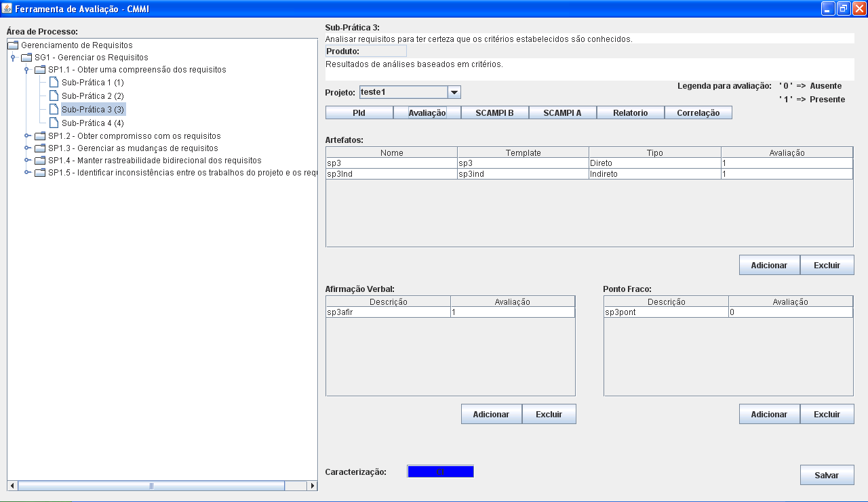Click the SG1 folder icon in tree
868x502 pixels.
coord(26,58)
